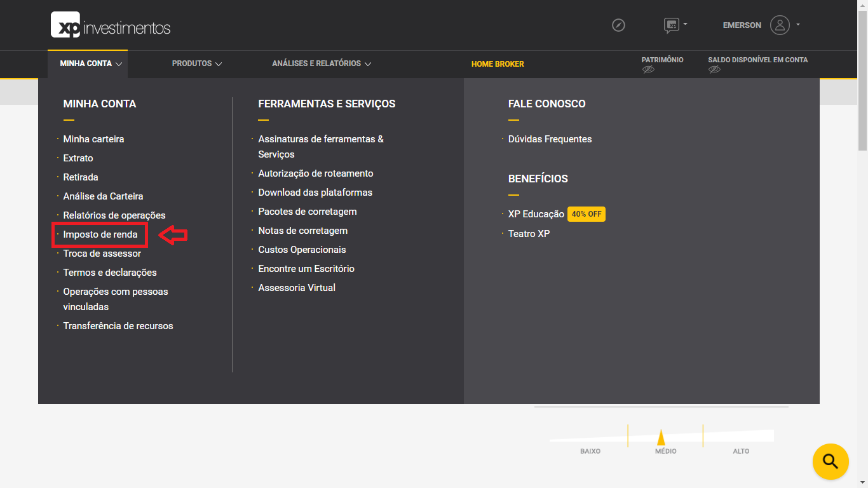Go to Home Broker
The width and height of the screenshot is (868, 488).
point(498,64)
